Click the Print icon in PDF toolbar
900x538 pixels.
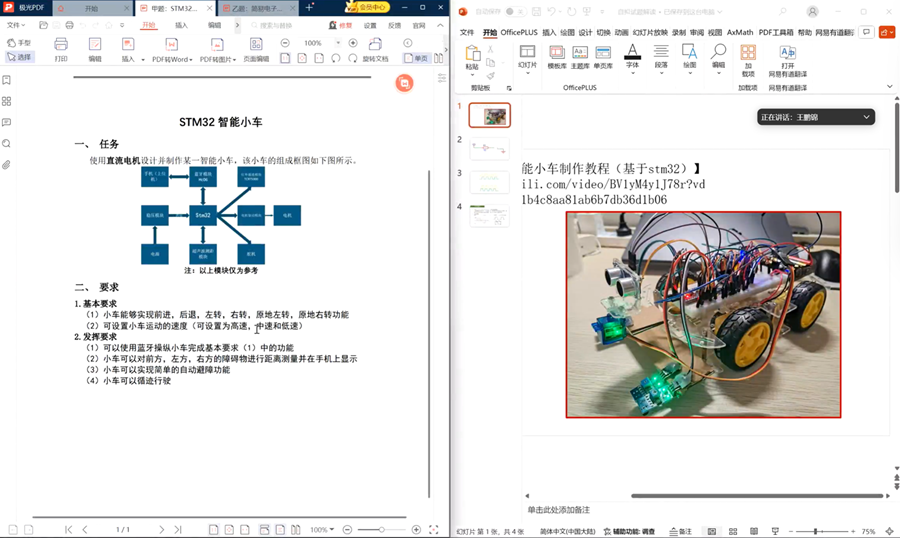(x=61, y=46)
